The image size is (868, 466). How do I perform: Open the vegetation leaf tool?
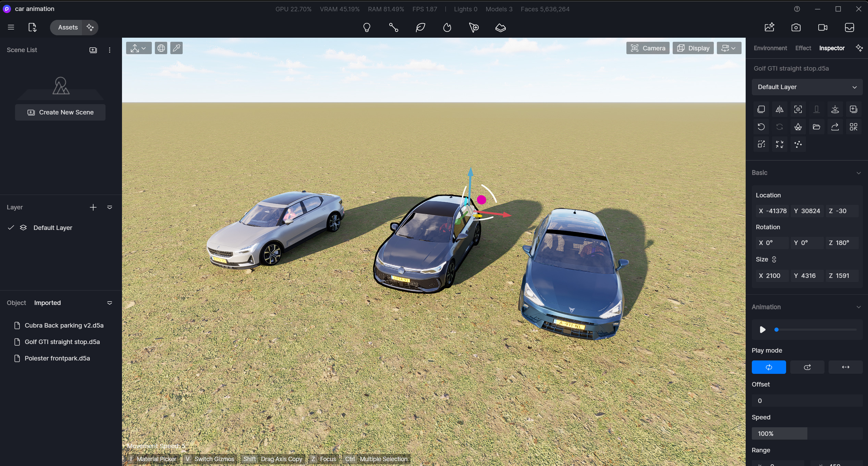click(x=420, y=27)
